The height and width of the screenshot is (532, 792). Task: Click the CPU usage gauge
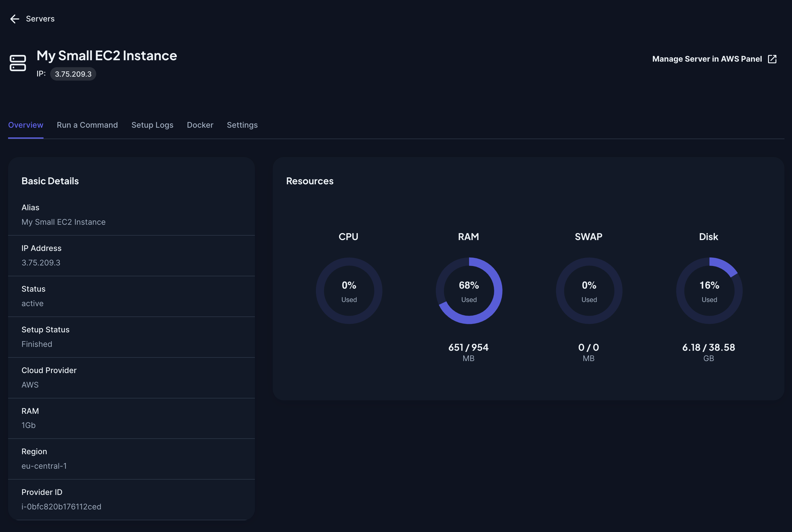click(x=349, y=291)
